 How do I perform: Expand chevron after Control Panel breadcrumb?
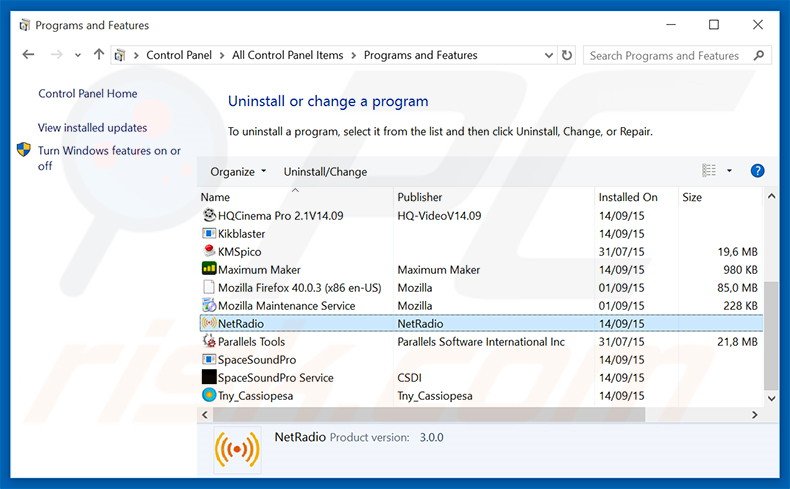click(x=222, y=55)
